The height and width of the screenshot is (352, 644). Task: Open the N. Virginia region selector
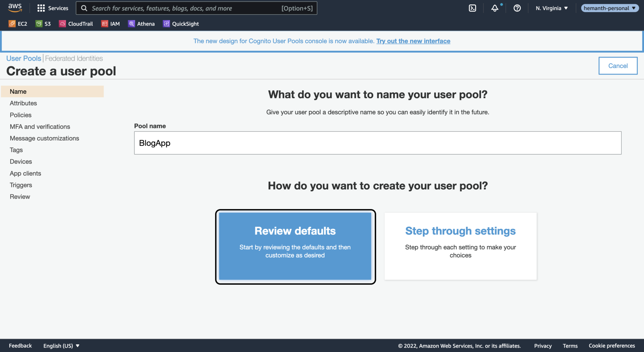point(551,8)
